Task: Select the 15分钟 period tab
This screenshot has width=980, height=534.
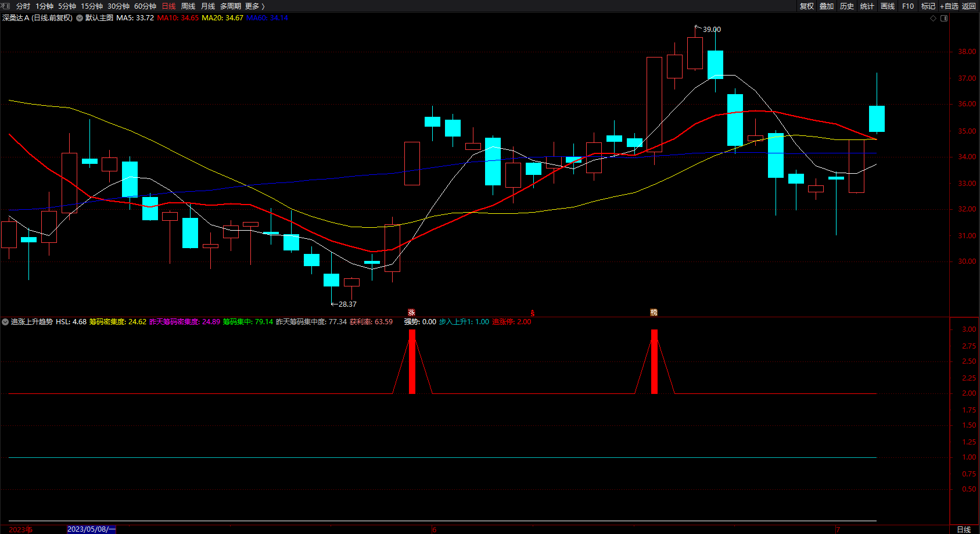Action: pyautogui.click(x=92, y=6)
